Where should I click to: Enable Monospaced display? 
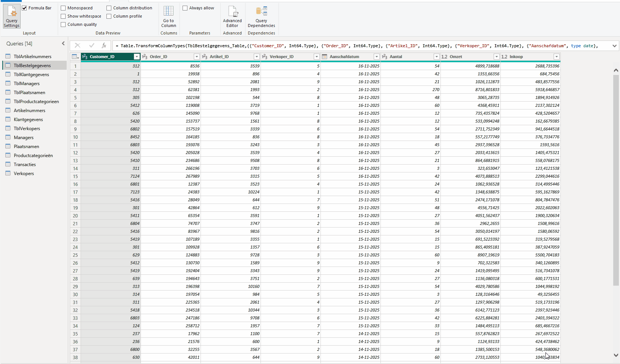click(63, 7)
